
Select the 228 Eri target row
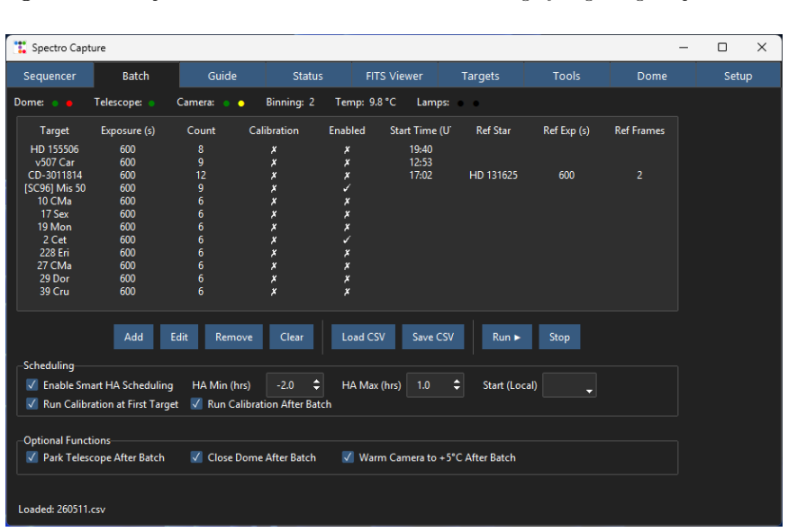pos(348,253)
